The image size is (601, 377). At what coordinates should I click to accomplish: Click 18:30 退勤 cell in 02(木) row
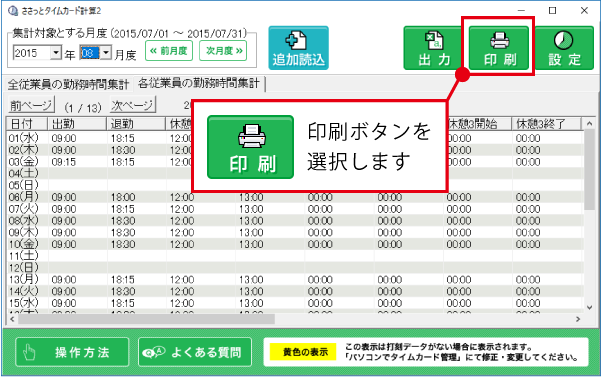pos(136,150)
